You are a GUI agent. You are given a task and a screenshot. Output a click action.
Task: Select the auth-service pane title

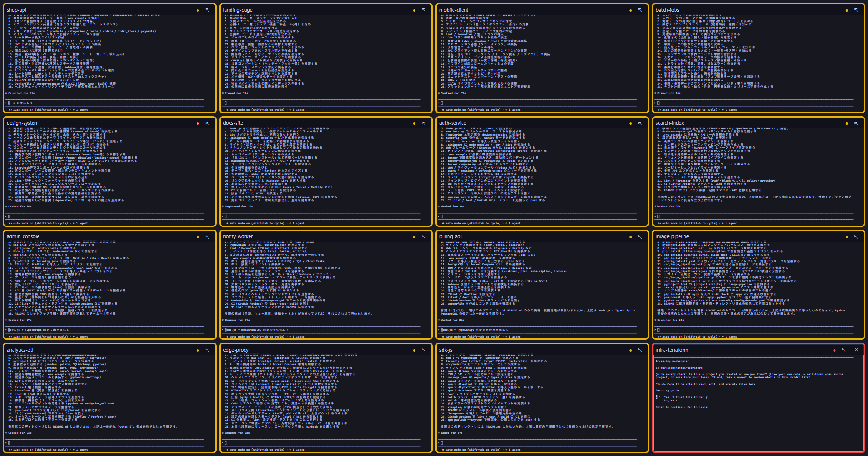453,123
